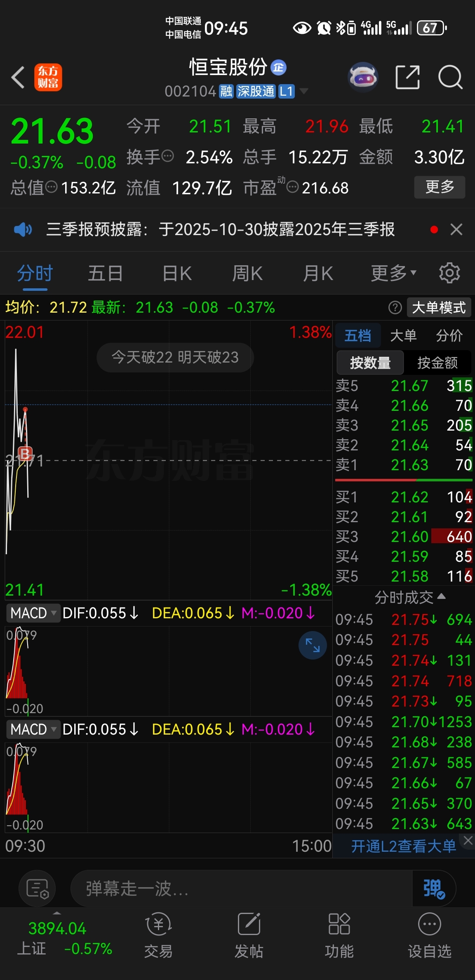The height and width of the screenshot is (980, 475).
Task: Switch to 月K chart tab
Action: pyautogui.click(x=318, y=273)
